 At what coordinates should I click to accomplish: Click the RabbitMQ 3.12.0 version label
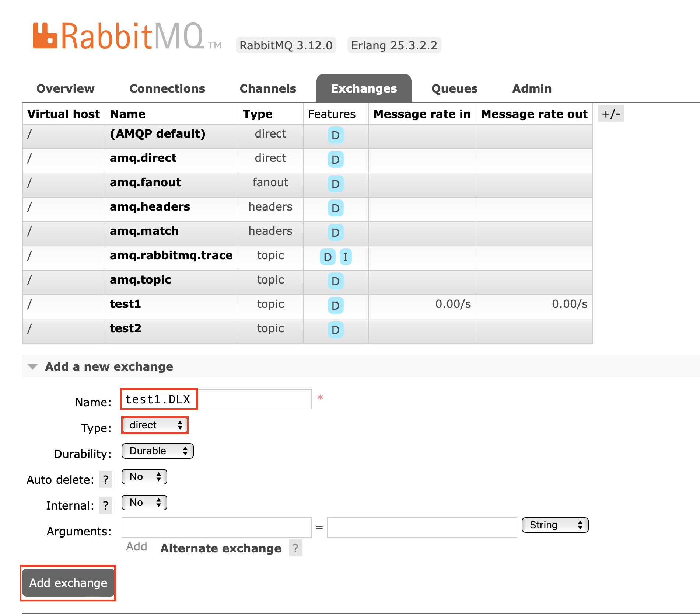[286, 45]
